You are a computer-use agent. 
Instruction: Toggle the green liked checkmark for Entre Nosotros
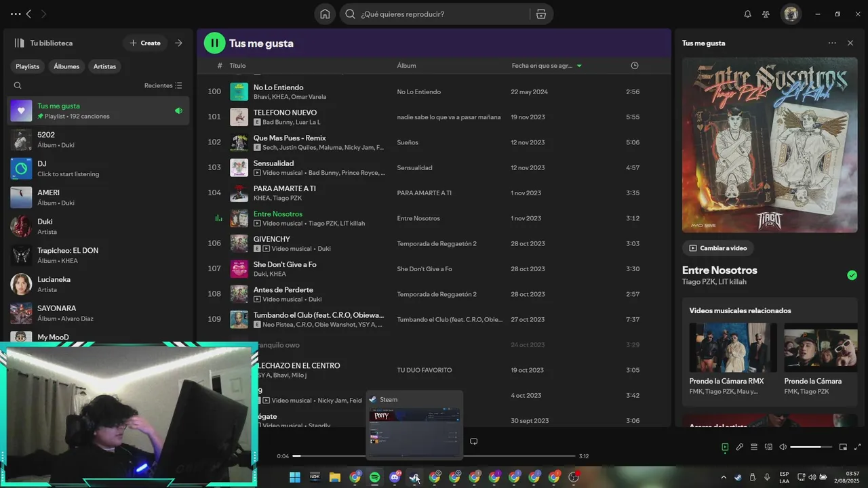[x=852, y=275]
